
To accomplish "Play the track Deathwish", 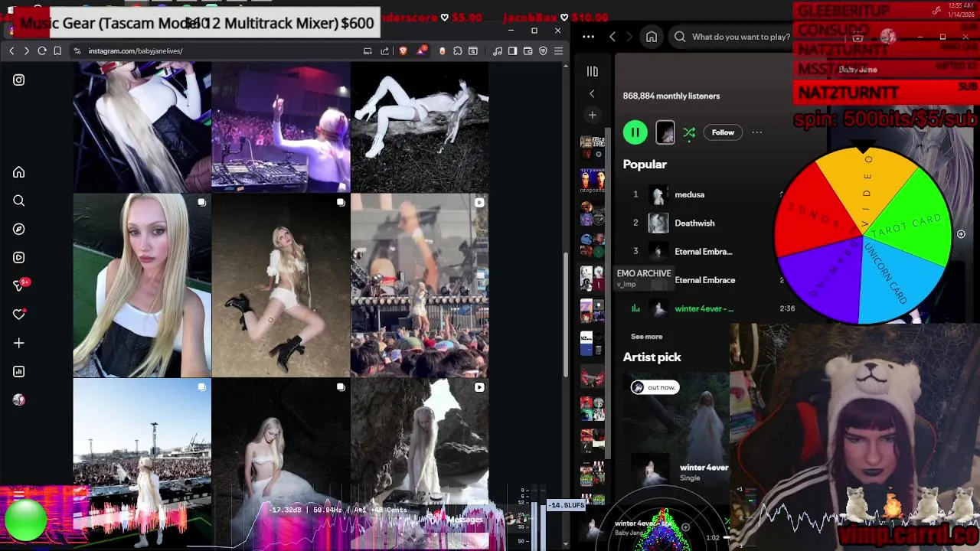I will point(694,223).
